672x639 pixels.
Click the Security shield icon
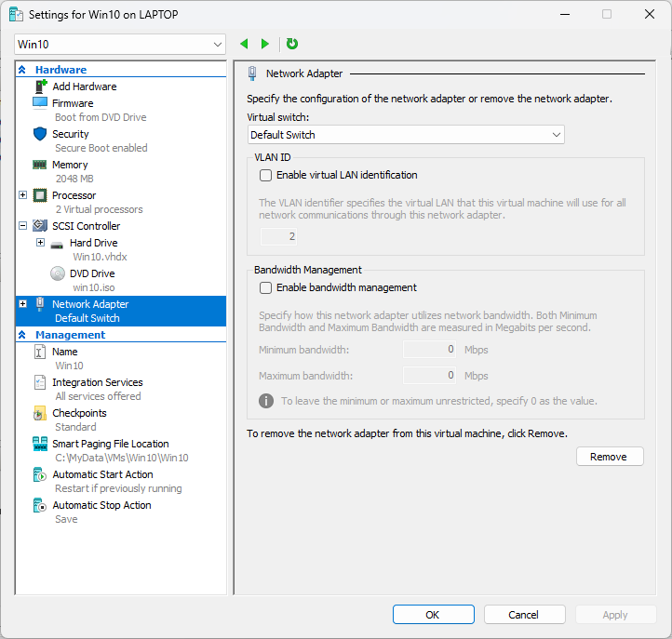[40, 134]
